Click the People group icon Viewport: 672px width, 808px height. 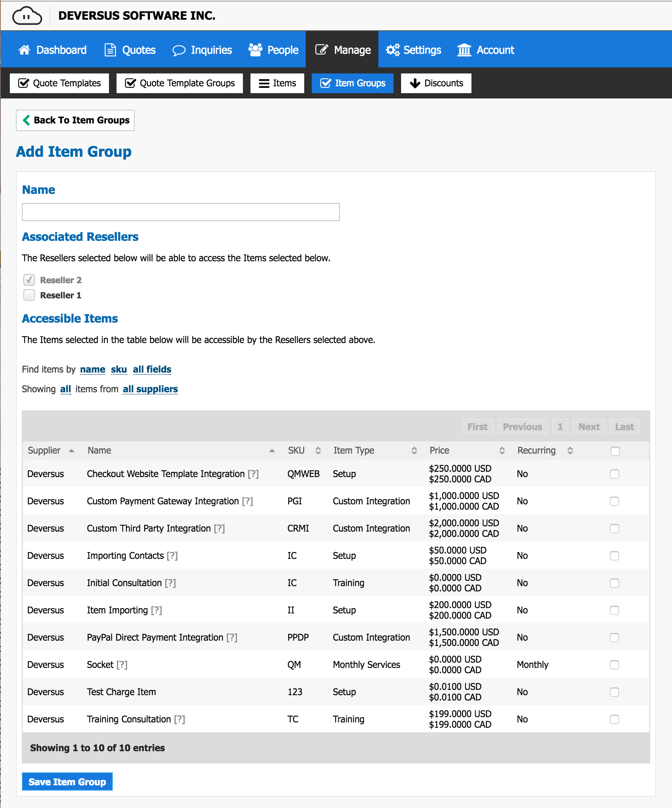point(255,50)
